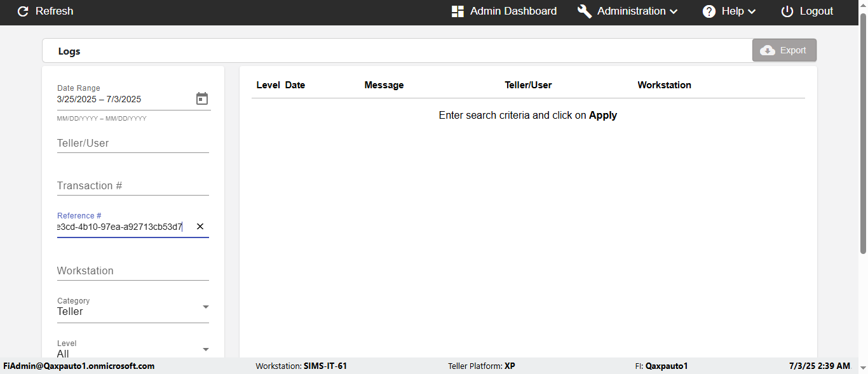Click the FiAdmin@Qaxpauto1.onmicrosoft.com status text

click(79, 366)
